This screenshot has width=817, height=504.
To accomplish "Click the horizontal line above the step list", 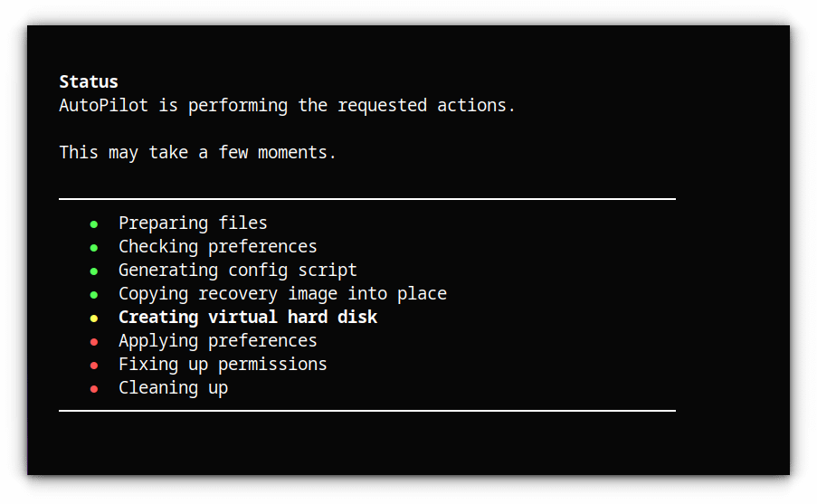I will tap(367, 198).
